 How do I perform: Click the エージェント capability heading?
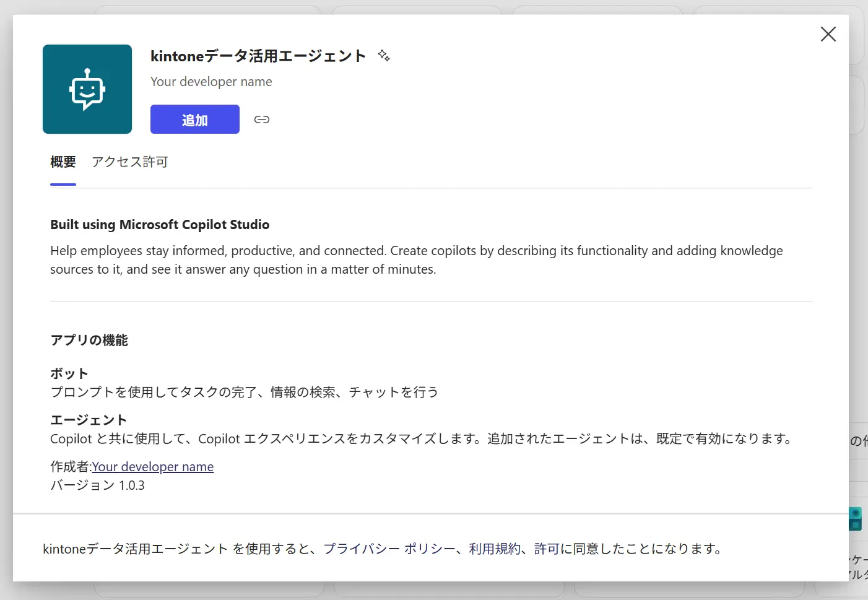click(x=89, y=420)
